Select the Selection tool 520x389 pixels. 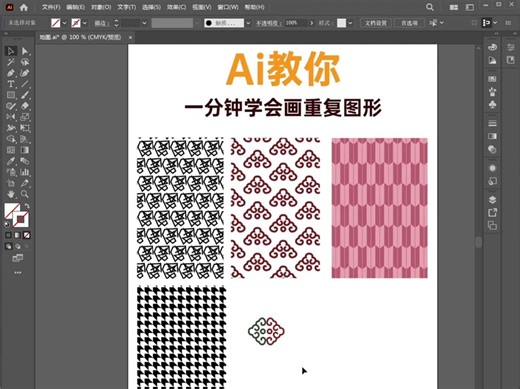[x=11, y=51]
